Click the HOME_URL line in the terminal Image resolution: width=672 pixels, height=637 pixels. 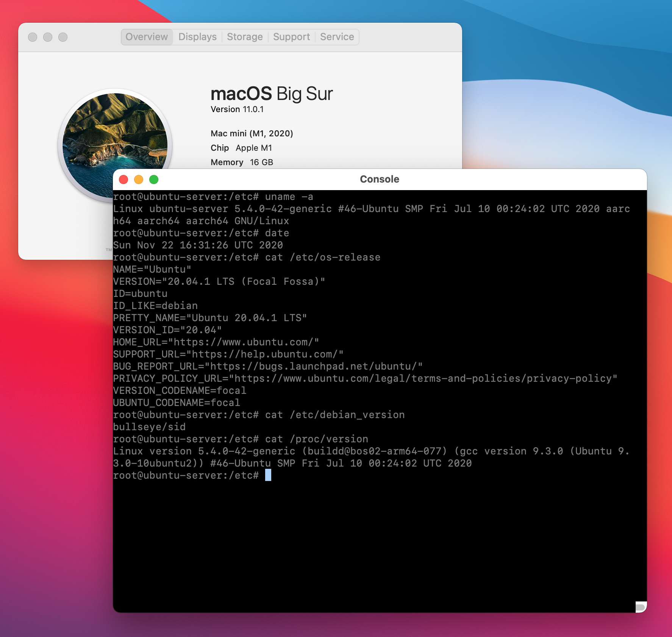click(x=216, y=342)
